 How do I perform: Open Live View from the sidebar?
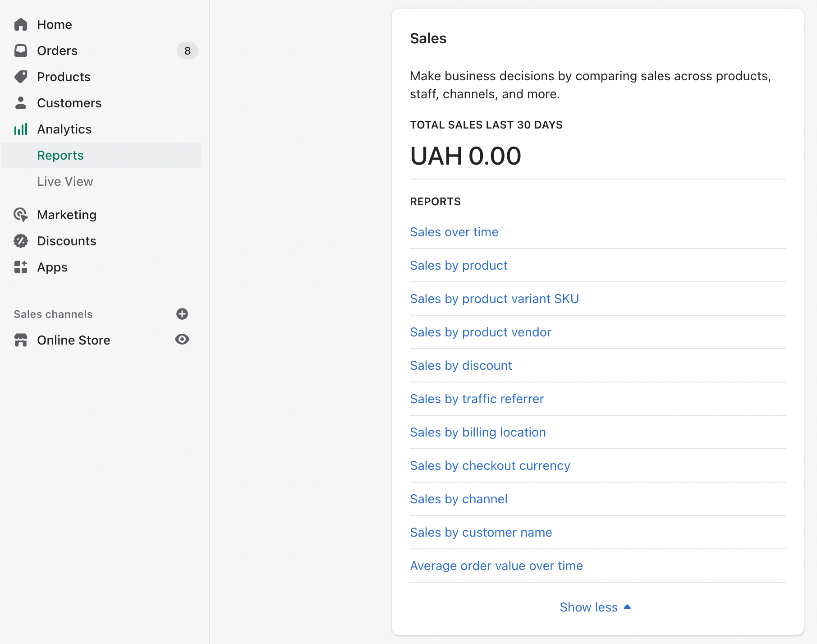[x=65, y=181]
